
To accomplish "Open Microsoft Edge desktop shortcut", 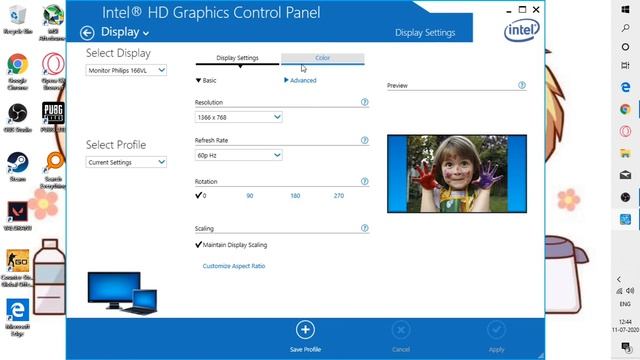I will 18,318.
